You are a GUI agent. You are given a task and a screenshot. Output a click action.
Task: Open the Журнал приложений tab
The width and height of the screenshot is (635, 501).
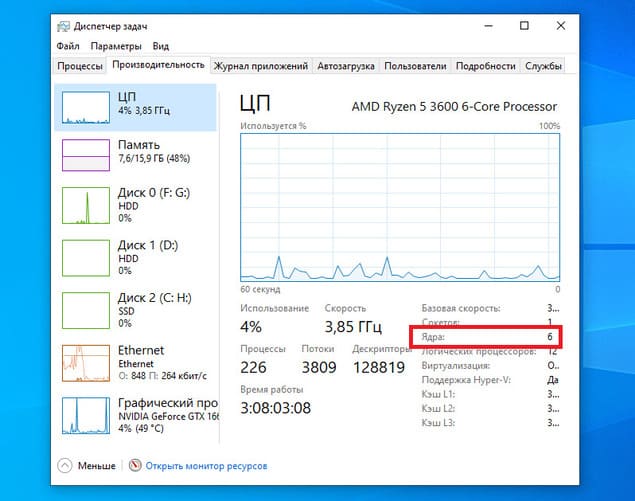point(261,66)
